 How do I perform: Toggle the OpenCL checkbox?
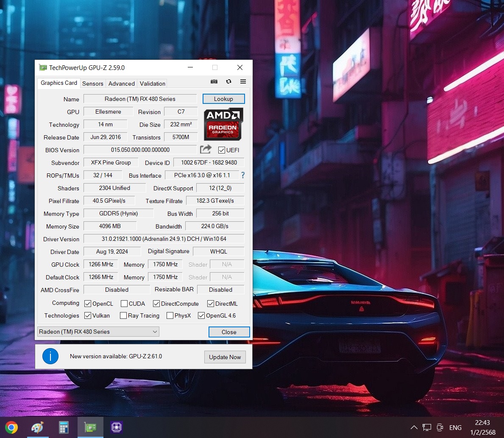coord(88,304)
